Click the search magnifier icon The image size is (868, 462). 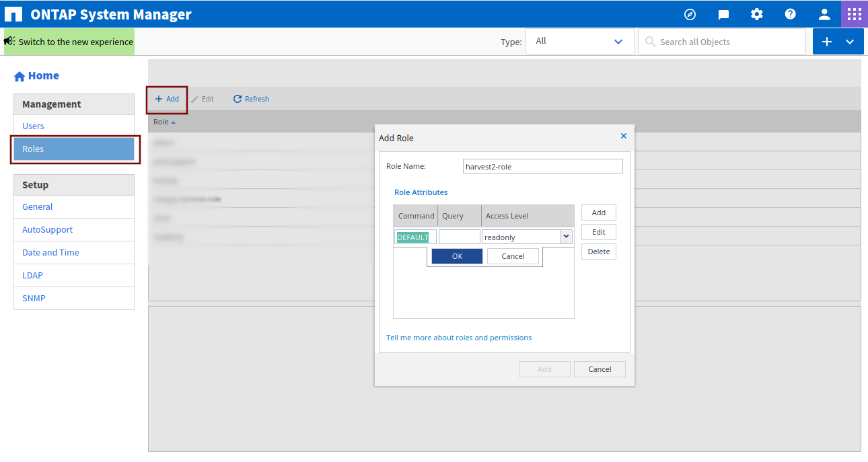click(x=650, y=42)
